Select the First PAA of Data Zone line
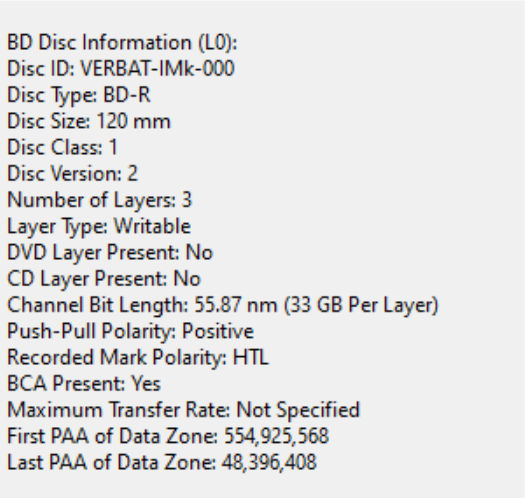Viewport: 525px width, 498px height. click(x=168, y=436)
